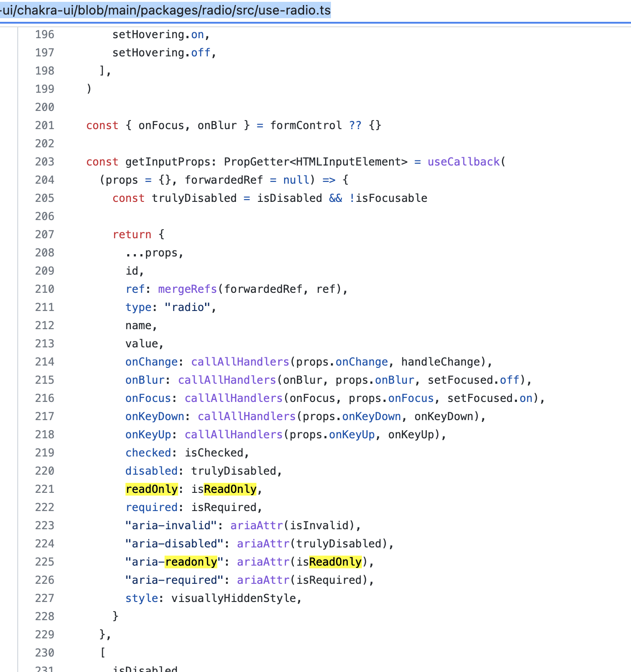Viewport: 631px width, 672px height.
Task: Click line number 221 next to readOnly
Action: [45, 489]
